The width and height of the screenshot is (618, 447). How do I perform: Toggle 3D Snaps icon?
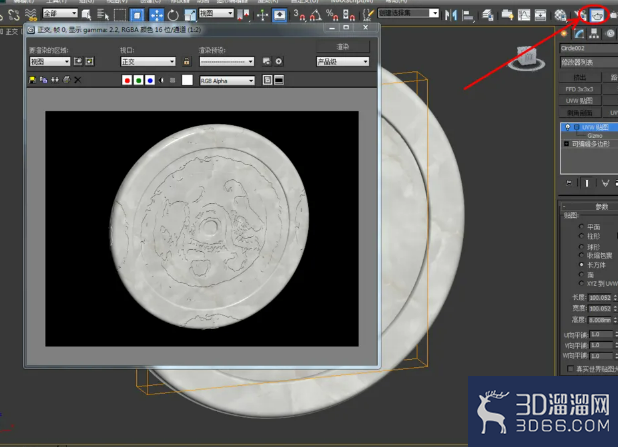point(300,15)
